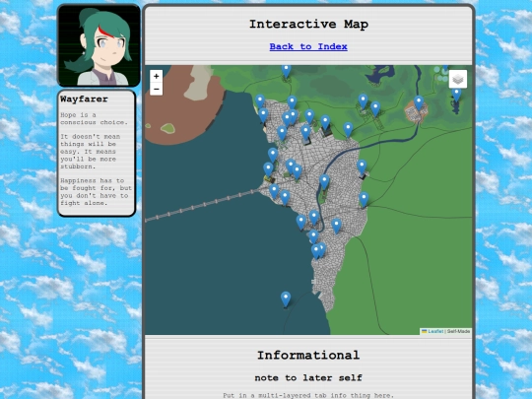This screenshot has height=399, width=532.
Task: Select the northwesternmost city marker on the coast
Action: [x=260, y=101]
